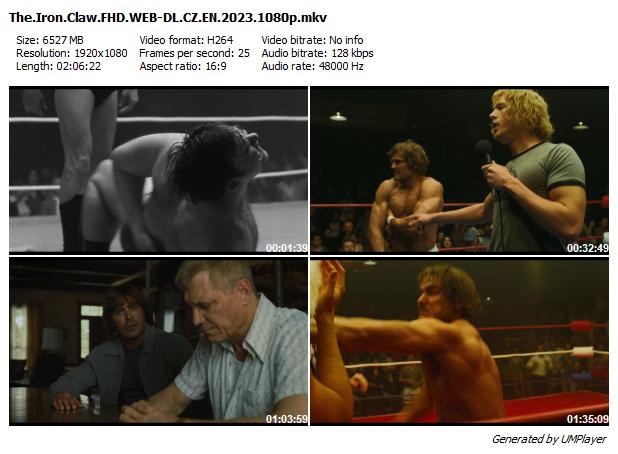Click the 00:01:39 timestamp label

pyautogui.click(x=287, y=247)
